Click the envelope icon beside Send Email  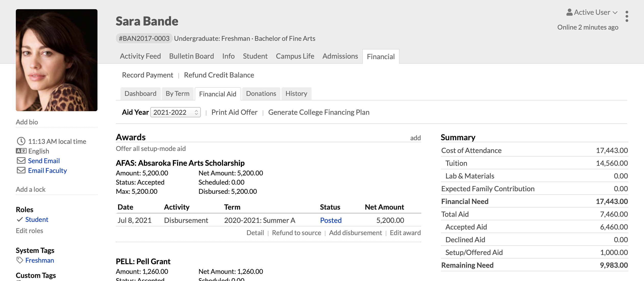pos(21,161)
